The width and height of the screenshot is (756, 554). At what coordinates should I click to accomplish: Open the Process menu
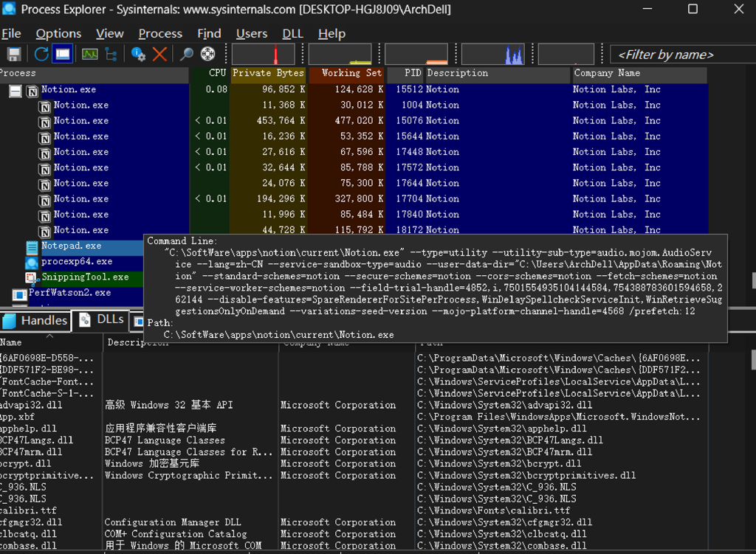point(160,33)
